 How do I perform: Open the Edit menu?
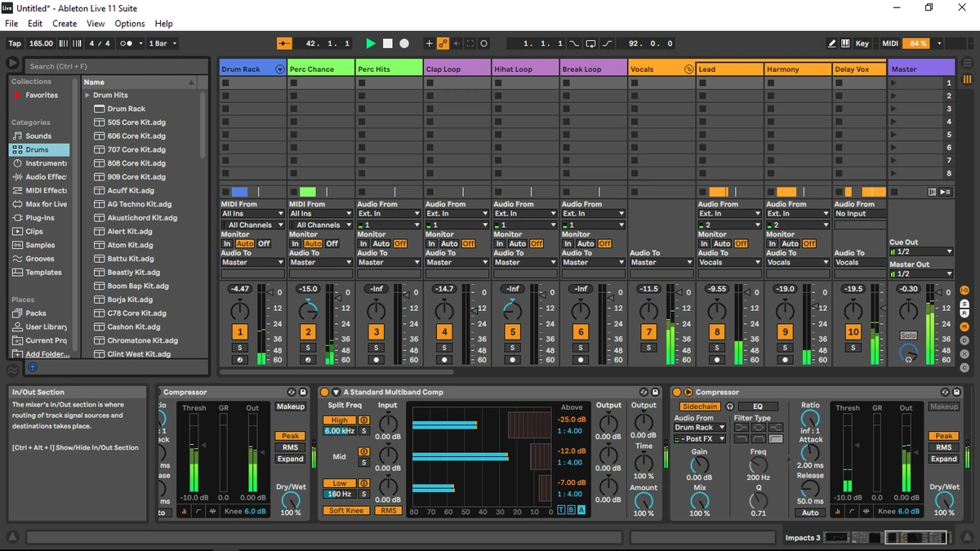36,24
